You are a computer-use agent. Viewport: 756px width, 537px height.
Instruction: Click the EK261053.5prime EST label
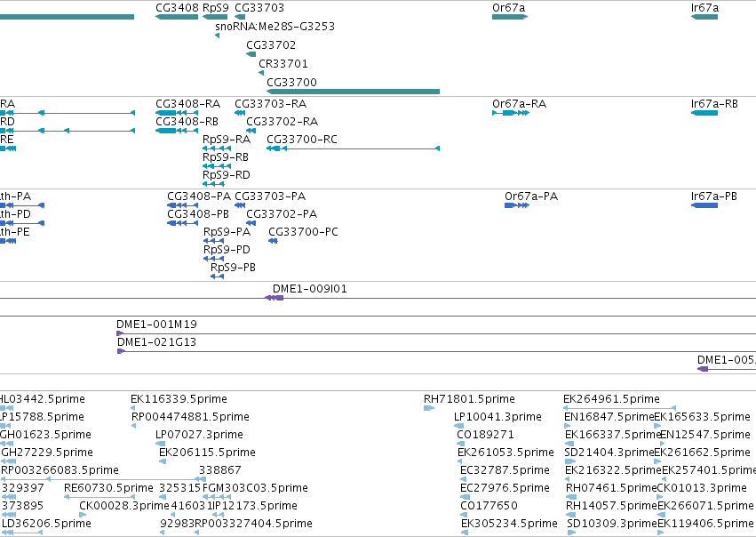pyautogui.click(x=505, y=453)
